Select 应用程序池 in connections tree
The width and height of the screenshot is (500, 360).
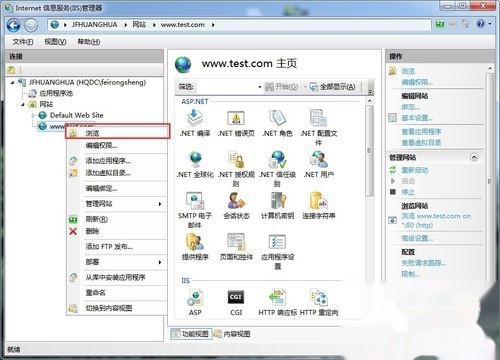(56, 93)
